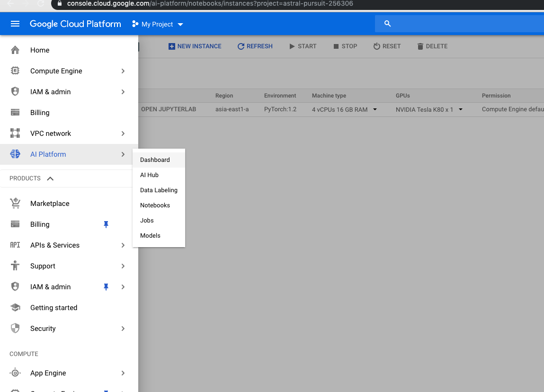Screen dimensions: 544x392
Task: Open the OPEN JUPYTERLAB link
Action: [169, 109]
